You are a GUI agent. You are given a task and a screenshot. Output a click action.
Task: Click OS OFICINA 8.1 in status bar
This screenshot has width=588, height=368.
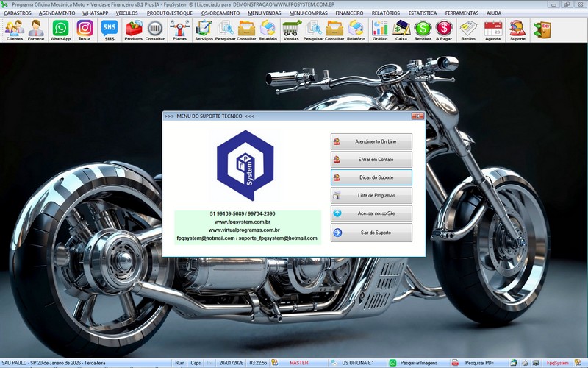coord(358,363)
